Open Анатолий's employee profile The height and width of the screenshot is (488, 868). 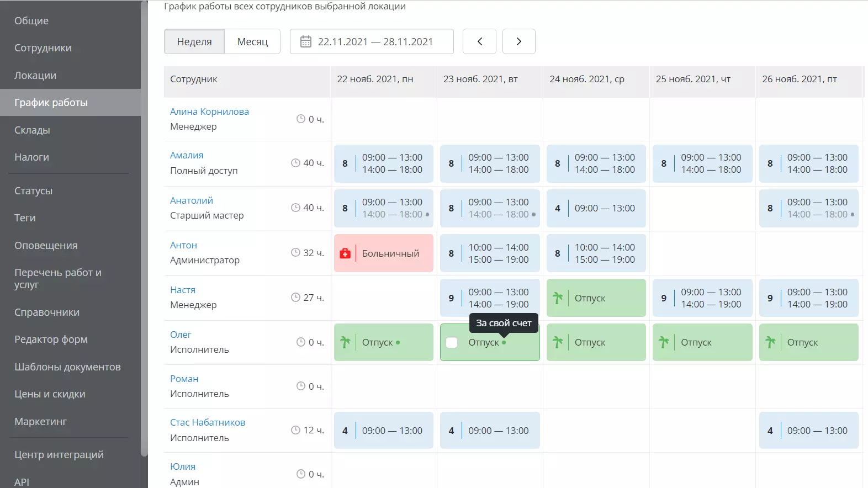[x=192, y=200]
